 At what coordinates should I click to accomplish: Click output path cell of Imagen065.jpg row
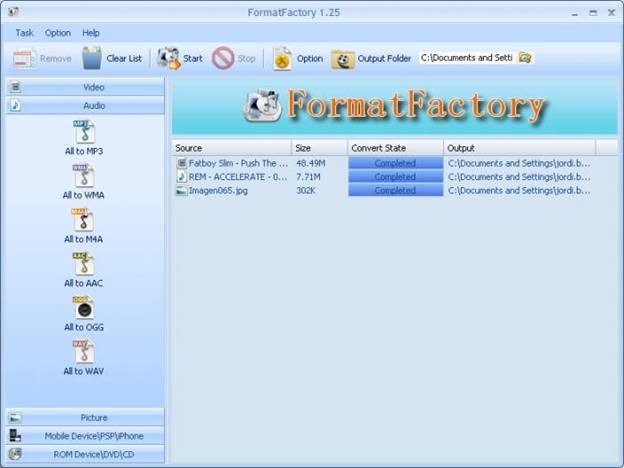coord(519,191)
